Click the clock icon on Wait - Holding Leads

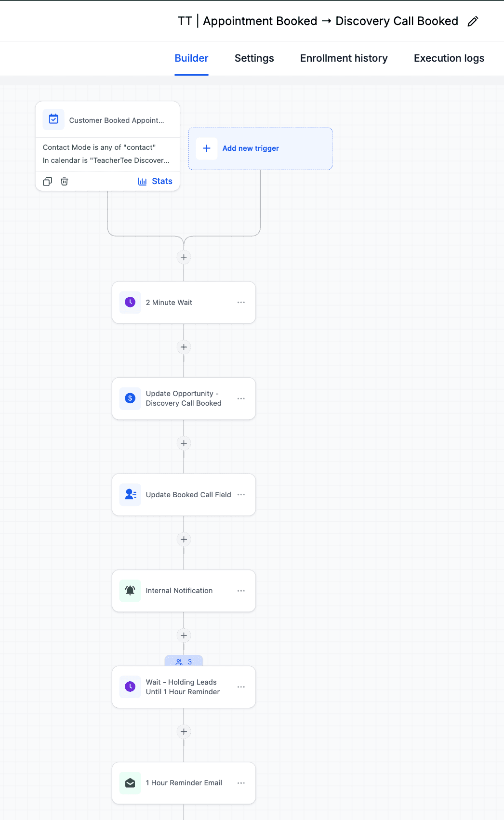(x=130, y=687)
